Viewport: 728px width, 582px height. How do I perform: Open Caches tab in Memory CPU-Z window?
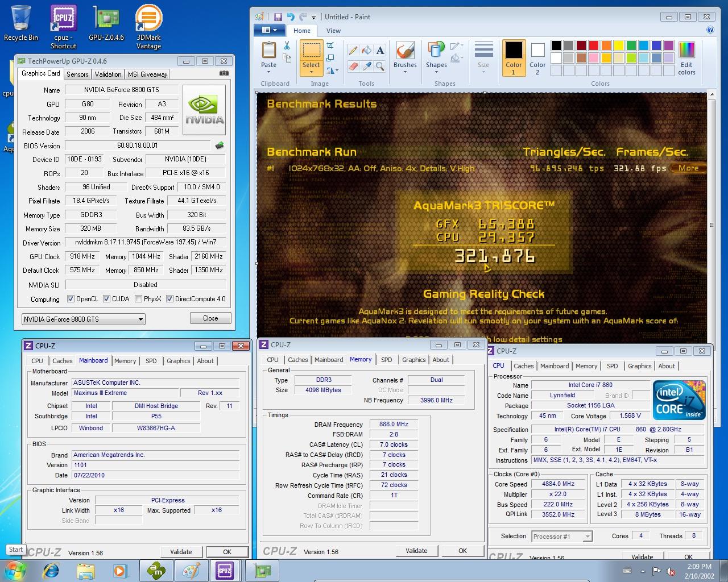pyautogui.click(x=297, y=360)
